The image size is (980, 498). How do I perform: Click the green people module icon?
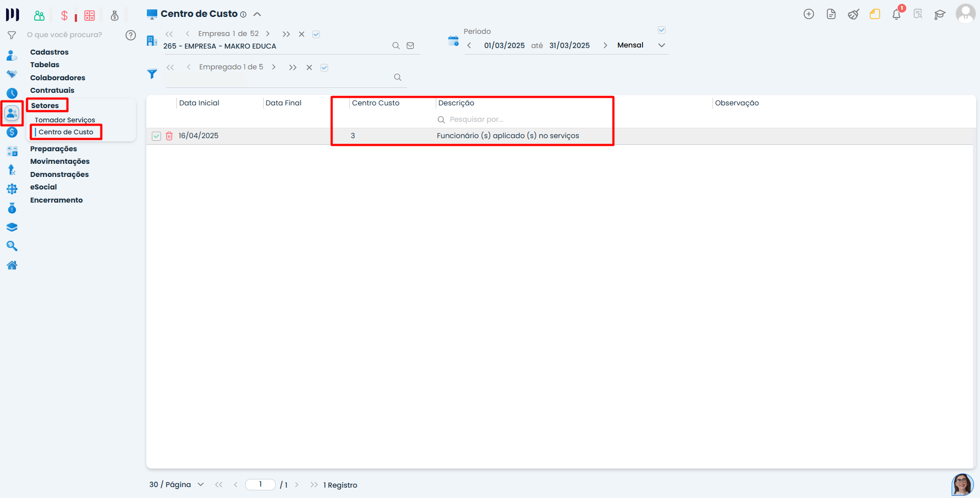pos(39,16)
